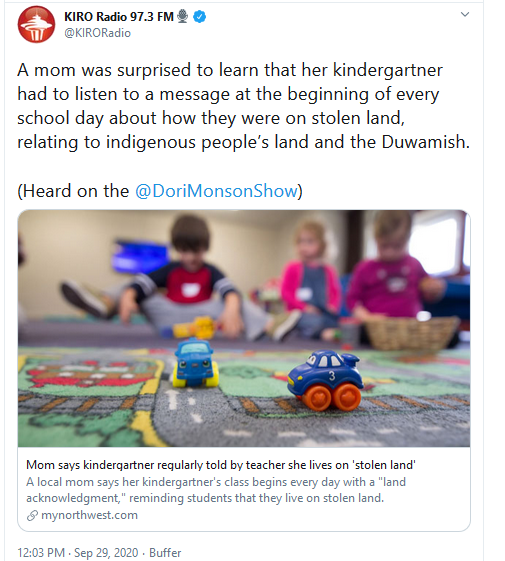The image size is (505, 561).
Task: Click the KIRO Radio Space Needle avatar
Action: 36,24
